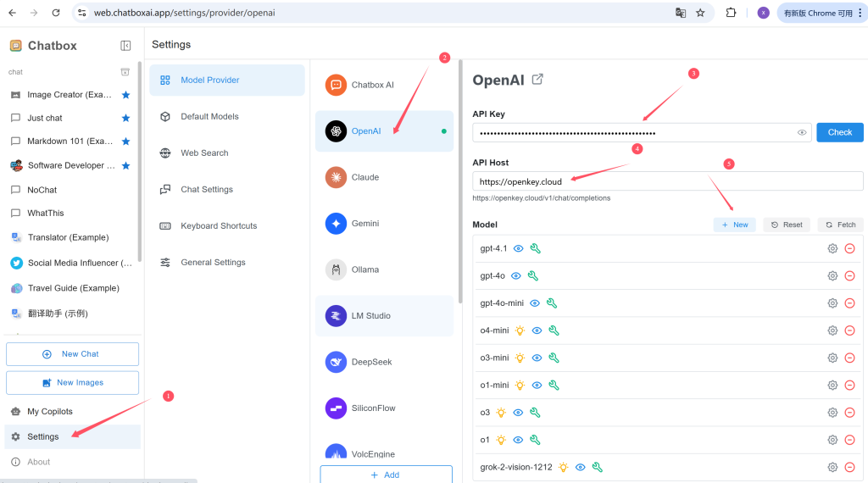Reveal the API key with eye icon
This screenshot has height=483, width=868.
click(x=802, y=133)
